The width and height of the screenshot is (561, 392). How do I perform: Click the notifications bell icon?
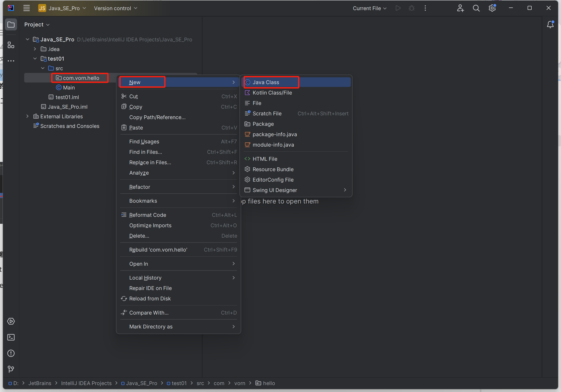(550, 25)
